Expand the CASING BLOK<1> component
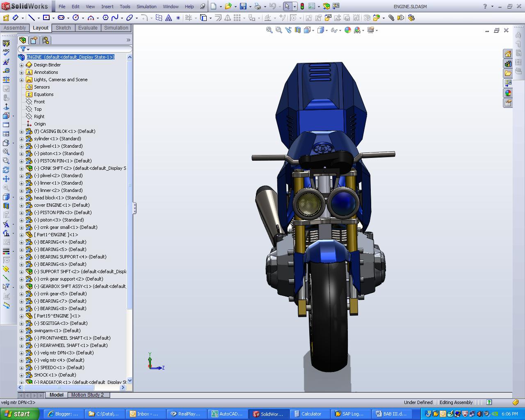The width and height of the screenshot is (525, 420). (x=21, y=131)
